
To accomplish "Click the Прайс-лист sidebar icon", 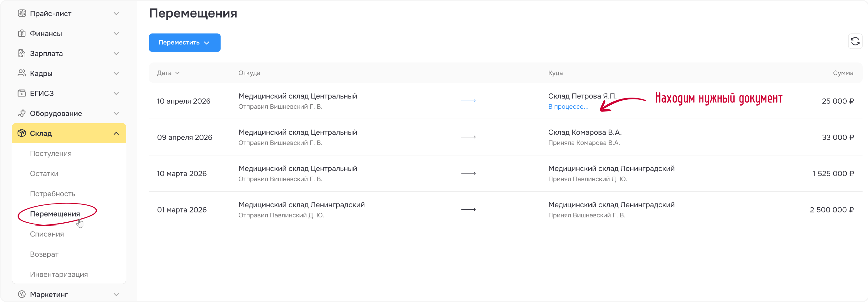I will point(22,14).
